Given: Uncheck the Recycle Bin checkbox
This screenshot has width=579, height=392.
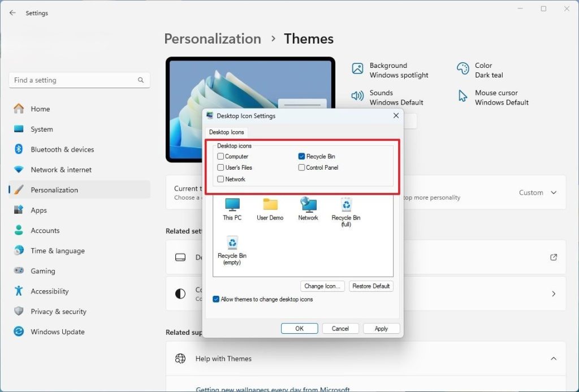Looking at the screenshot, I should (x=302, y=157).
